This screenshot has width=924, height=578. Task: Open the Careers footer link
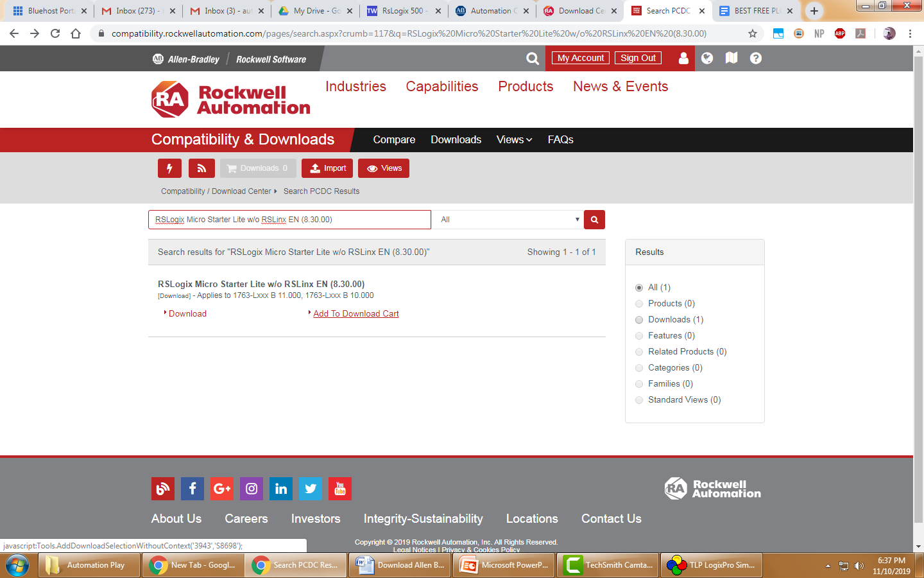coord(246,519)
